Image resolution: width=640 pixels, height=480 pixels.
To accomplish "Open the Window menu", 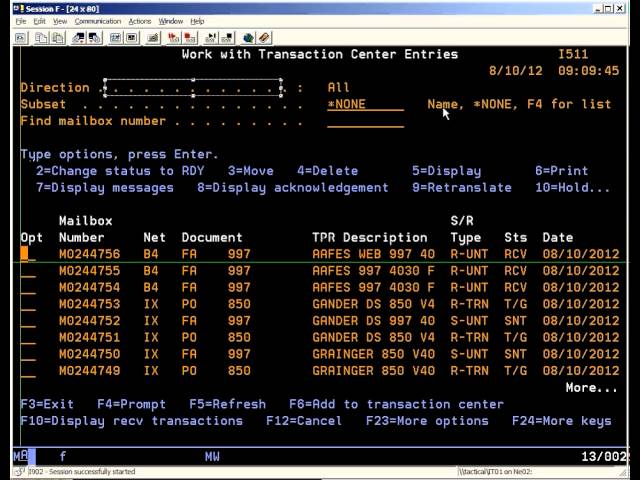I will [171, 21].
